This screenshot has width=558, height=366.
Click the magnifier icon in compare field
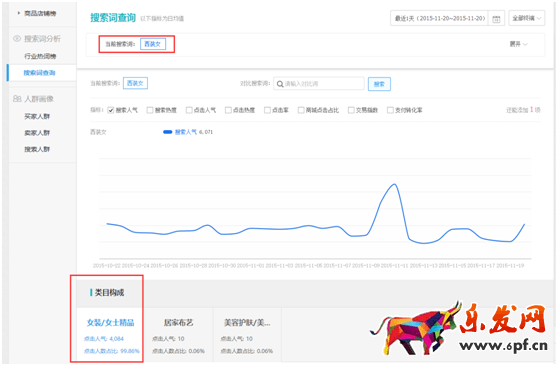click(280, 84)
